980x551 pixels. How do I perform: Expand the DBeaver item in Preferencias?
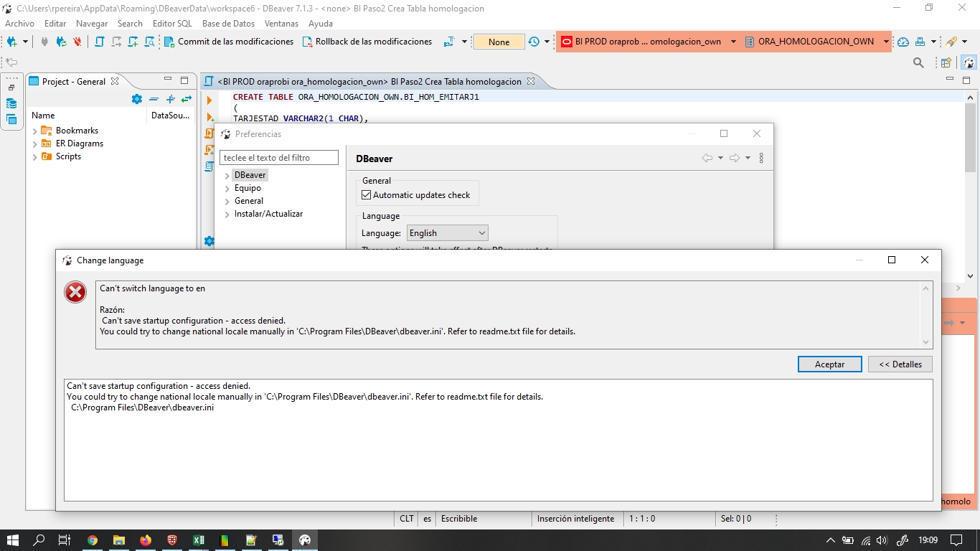tap(229, 174)
